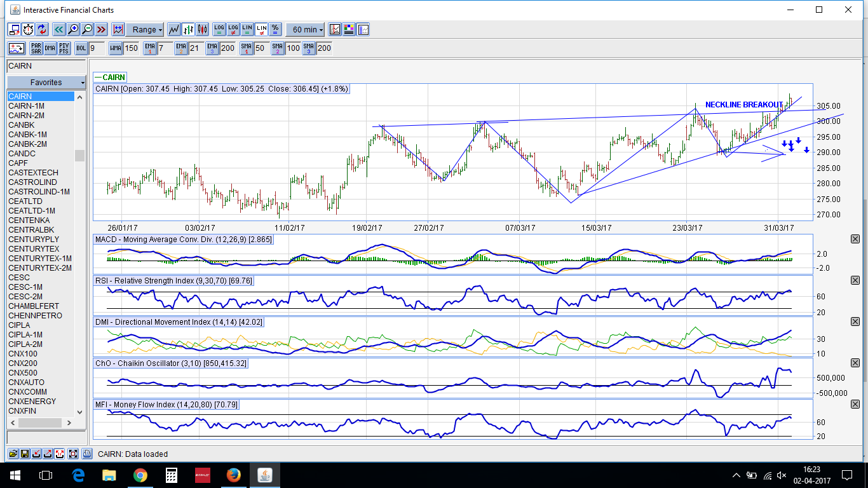Click the open file folder icon
The width and height of the screenshot is (868, 488).
(x=13, y=454)
